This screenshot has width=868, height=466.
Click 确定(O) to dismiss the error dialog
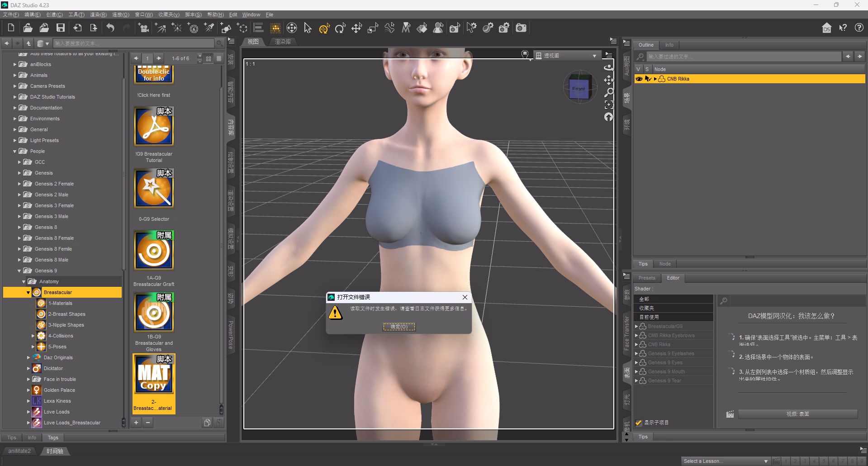coord(399,327)
